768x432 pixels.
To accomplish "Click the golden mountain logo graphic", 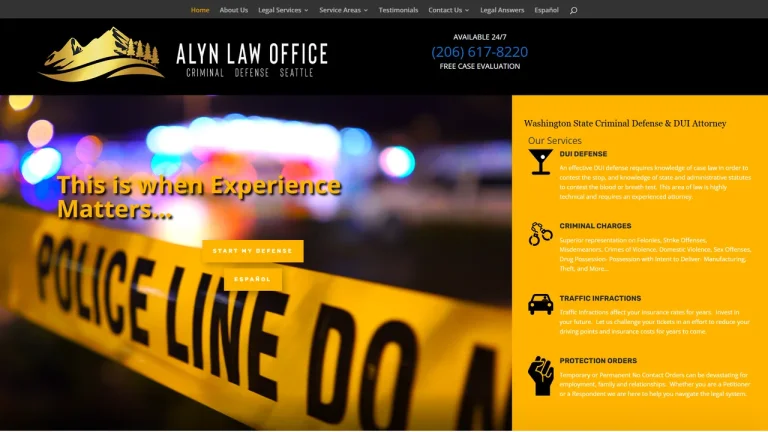I will [101, 54].
